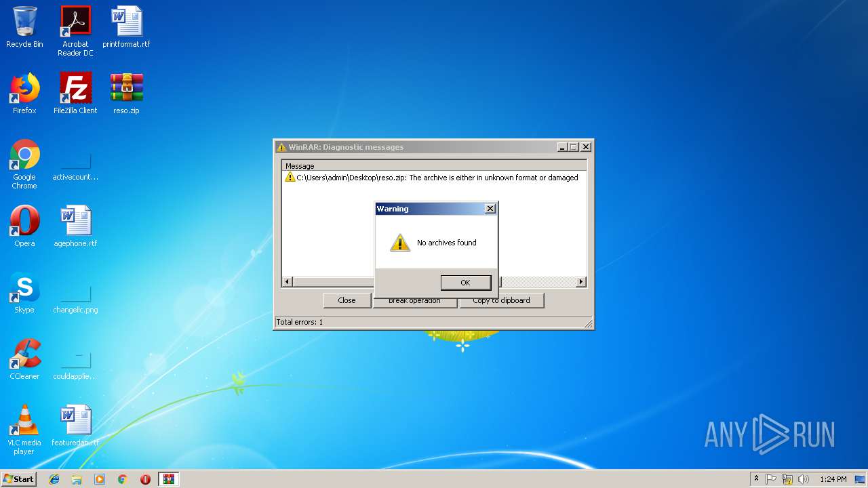The height and width of the screenshot is (488, 868).
Task: Open Windows Media Player taskbar icon
Action: (100, 479)
